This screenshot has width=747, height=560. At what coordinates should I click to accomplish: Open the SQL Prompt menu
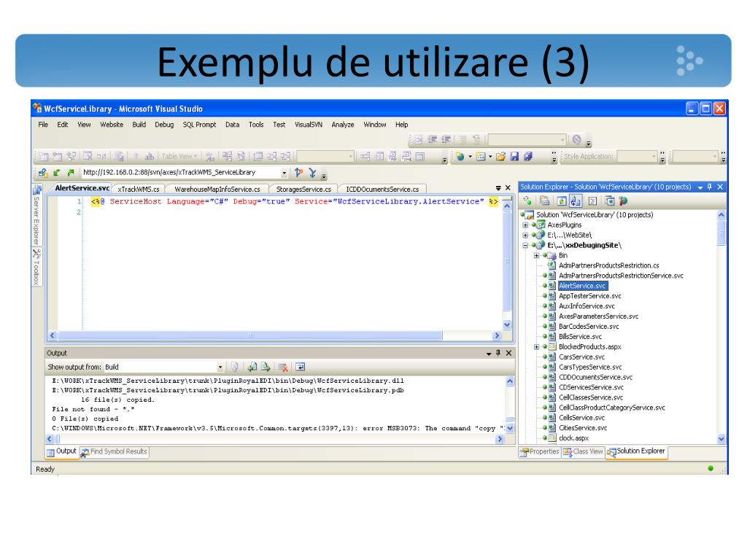199,125
